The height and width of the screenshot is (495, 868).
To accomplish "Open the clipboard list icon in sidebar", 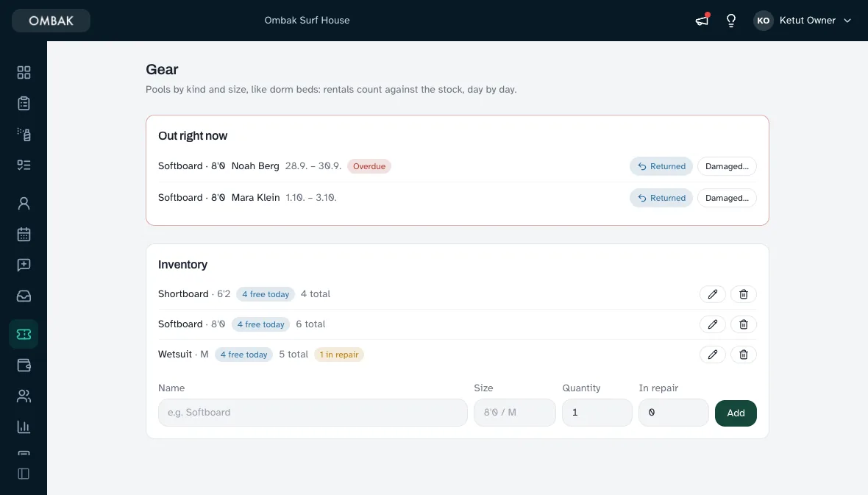I will [24, 104].
